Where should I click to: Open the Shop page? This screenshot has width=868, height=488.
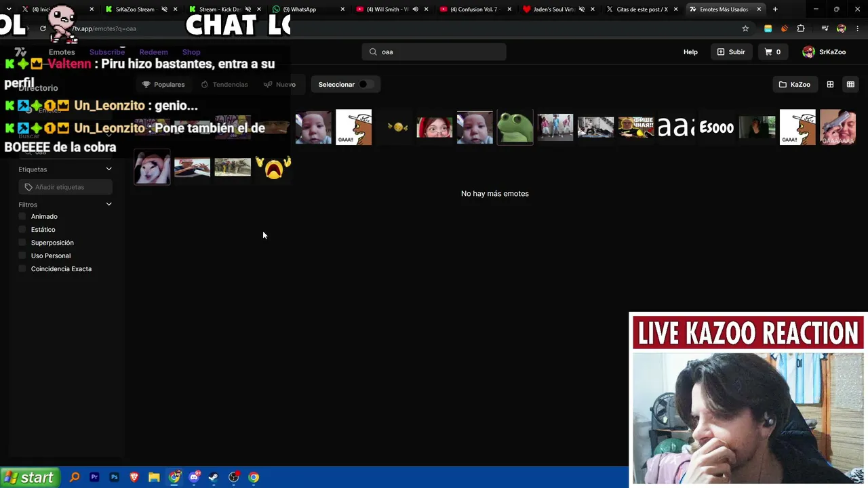coord(191,52)
